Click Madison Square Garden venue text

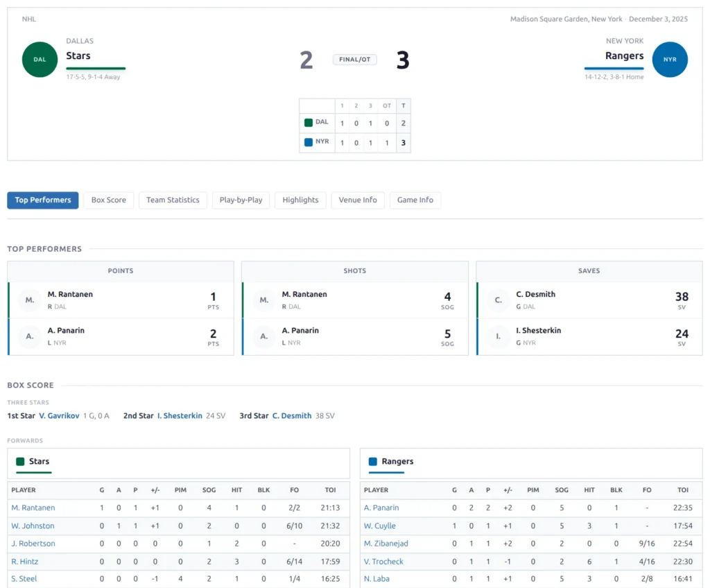[566, 19]
